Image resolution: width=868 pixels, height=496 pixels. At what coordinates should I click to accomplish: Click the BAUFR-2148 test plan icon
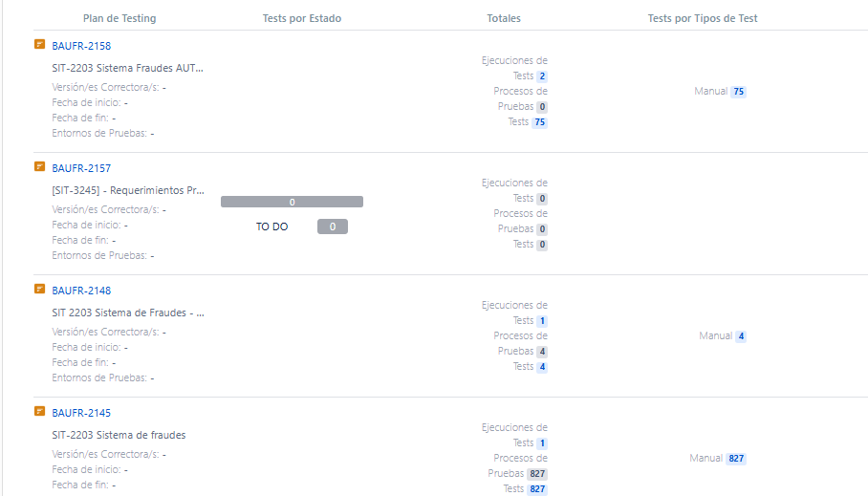click(39, 289)
